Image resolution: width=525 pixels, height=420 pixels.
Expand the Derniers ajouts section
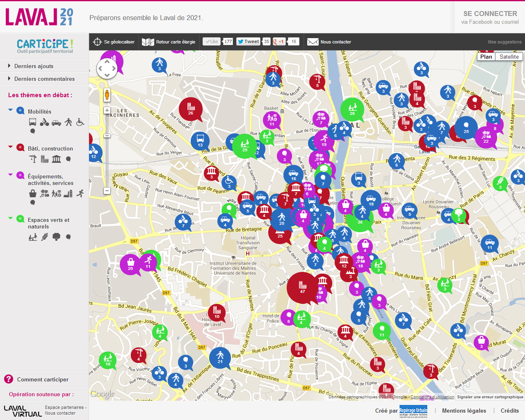point(34,66)
